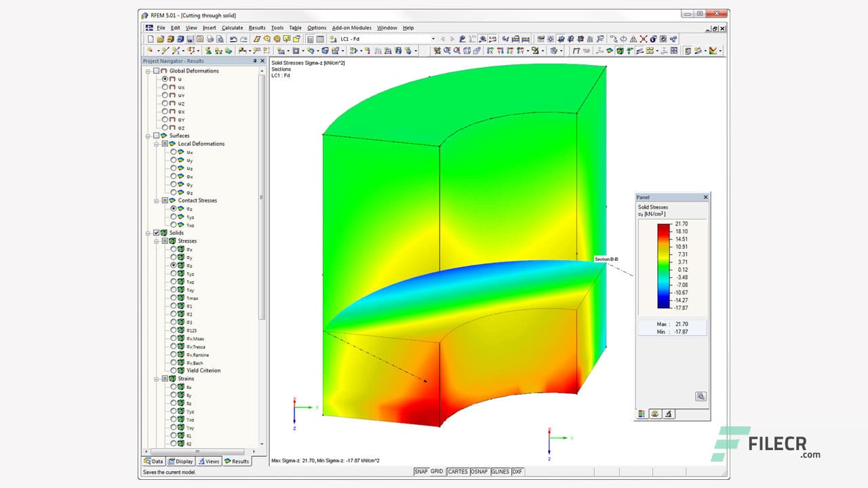Screen dimensions: 868x488
Task: Click the New model toolbar icon
Action: coord(149,39)
